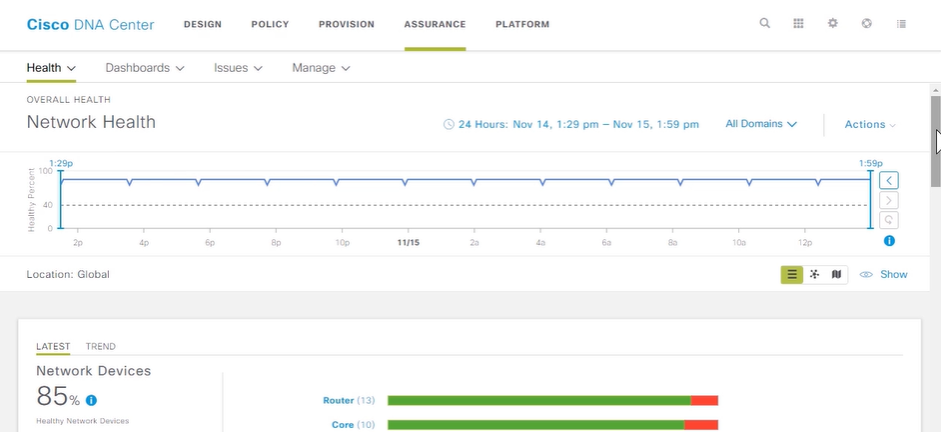This screenshot has height=432, width=941.
Task: Click the 85% healthy devices value
Action: (x=58, y=397)
